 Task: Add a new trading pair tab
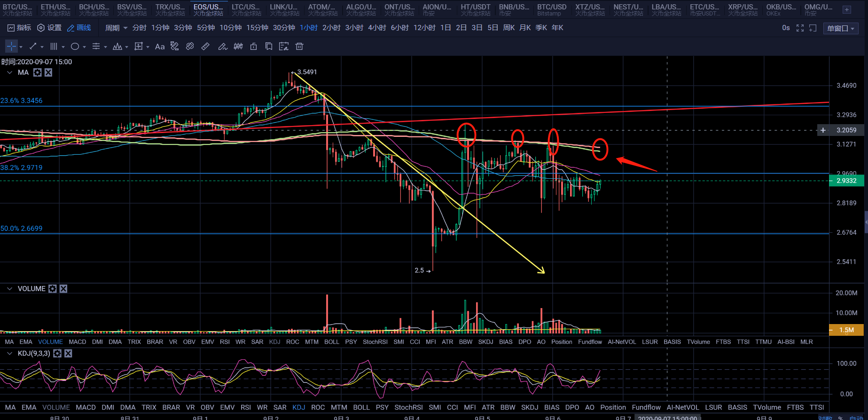846,9
